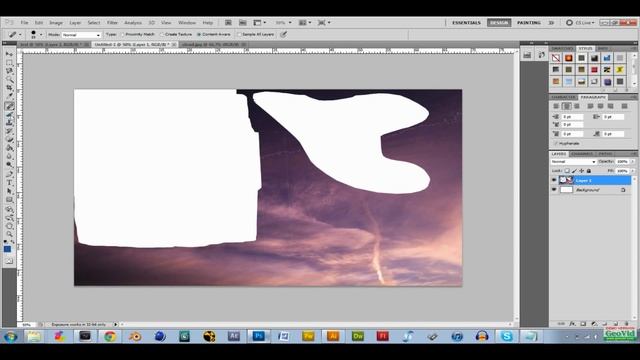Viewport: 640px width, 360px height.
Task: Open the Fill slider arrow
Action: (632, 171)
